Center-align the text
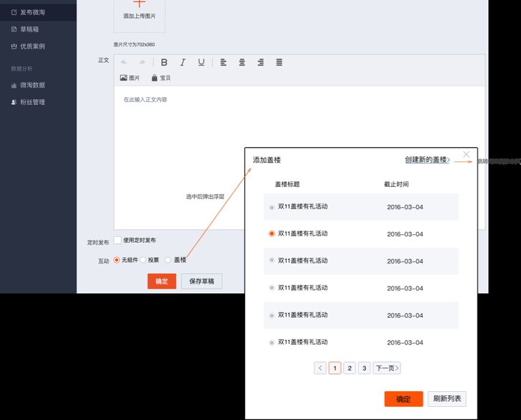521x420 pixels. click(x=242, y=62)
